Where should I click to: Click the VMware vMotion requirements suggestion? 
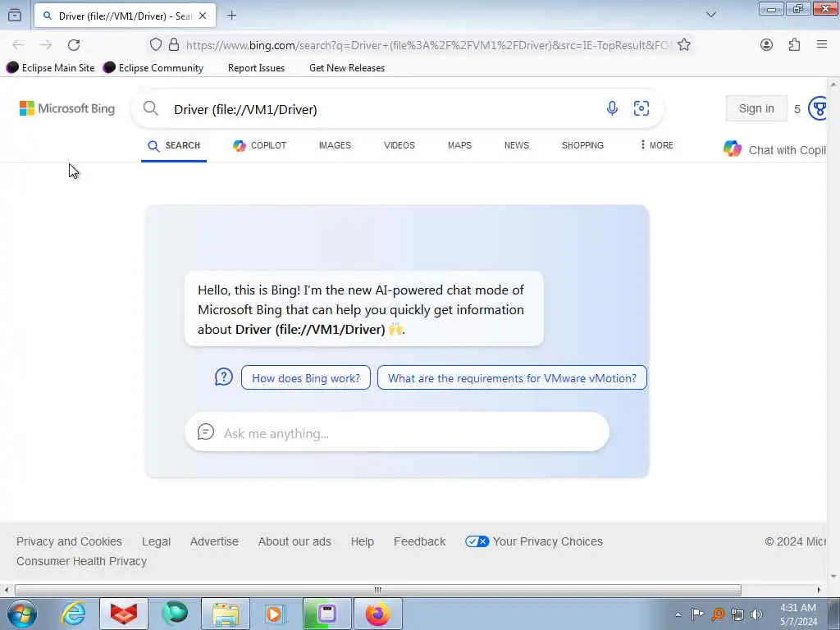(512, 377)
